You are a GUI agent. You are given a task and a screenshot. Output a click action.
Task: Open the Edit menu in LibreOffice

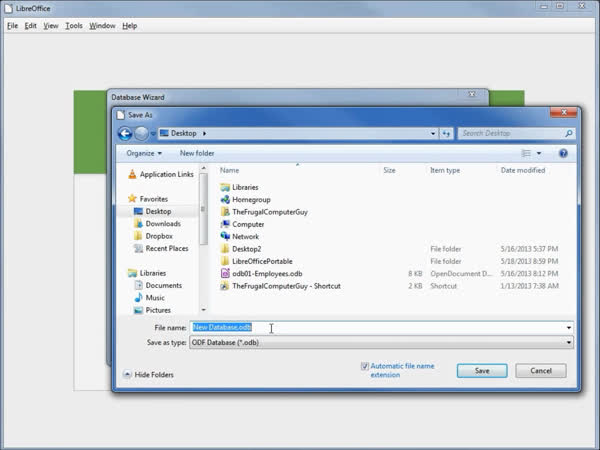click(x=30, y=26)
